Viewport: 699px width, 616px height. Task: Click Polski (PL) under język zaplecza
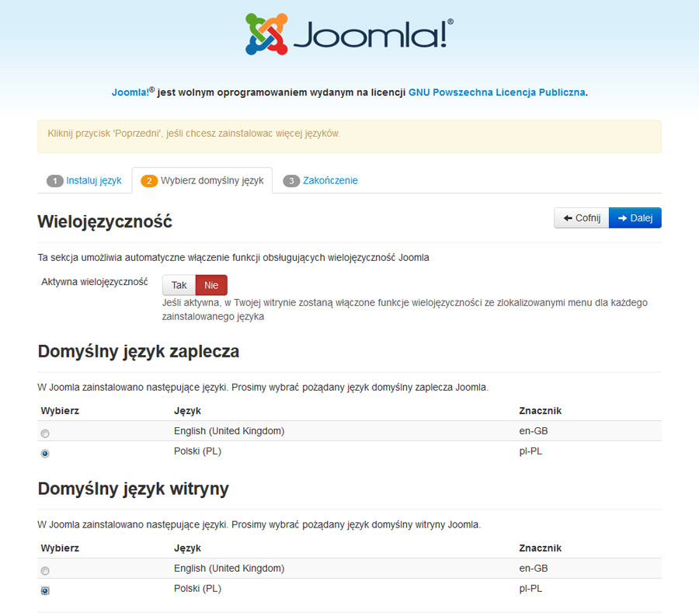pos(197,451)
